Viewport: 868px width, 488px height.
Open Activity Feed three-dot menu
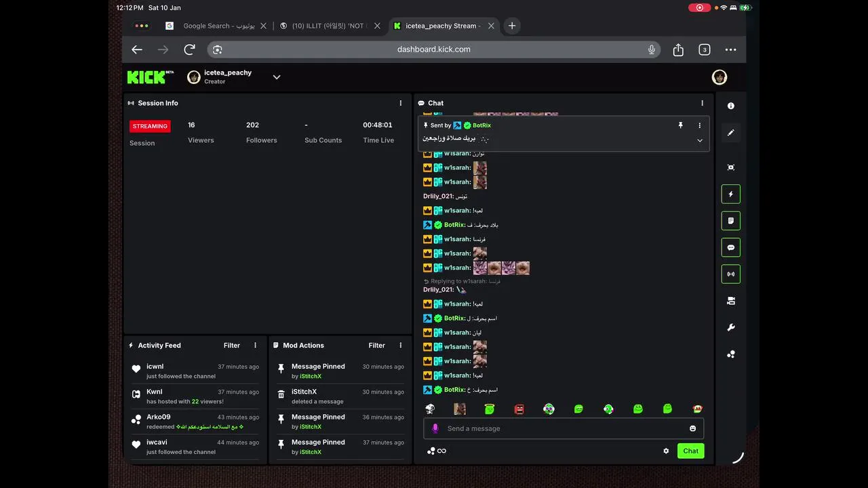tap(256, 345)
